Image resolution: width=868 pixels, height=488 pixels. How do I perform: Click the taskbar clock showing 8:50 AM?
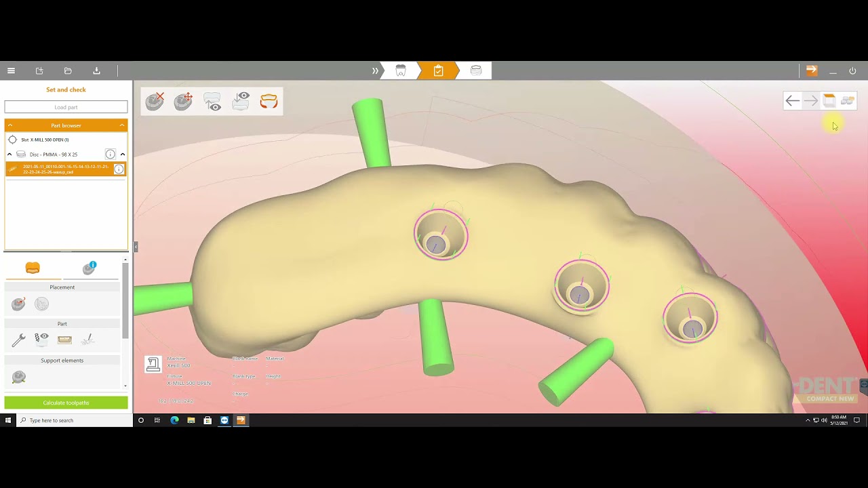(839, 420)
